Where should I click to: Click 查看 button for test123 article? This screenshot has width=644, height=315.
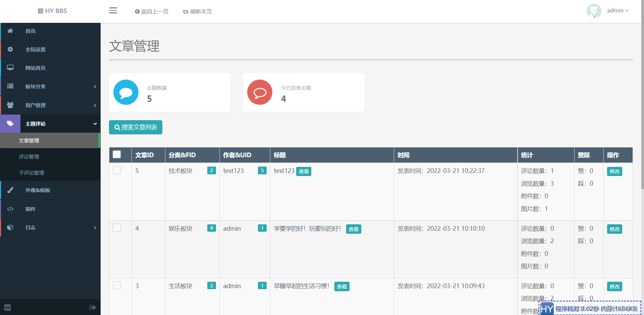(x=304, y=171)
